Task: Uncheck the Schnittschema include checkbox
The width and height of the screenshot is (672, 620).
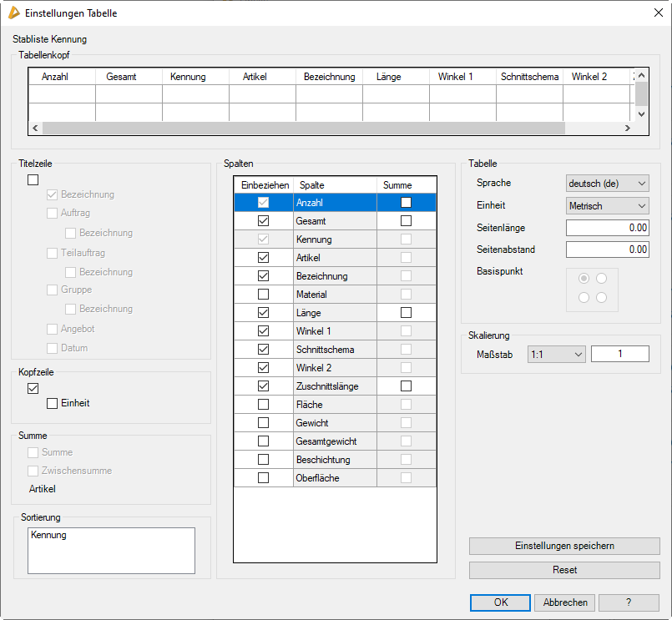Action: point(264,350)
